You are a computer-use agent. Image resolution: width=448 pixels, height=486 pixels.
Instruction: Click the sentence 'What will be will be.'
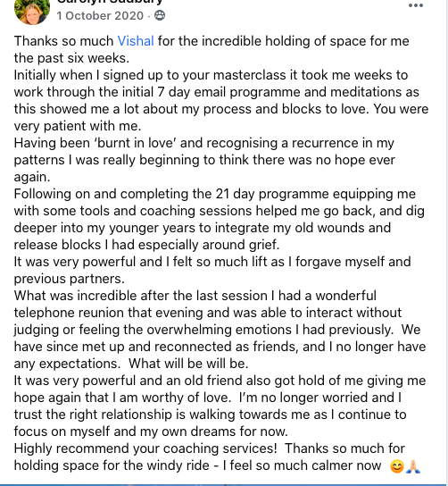tap(188, 364)
